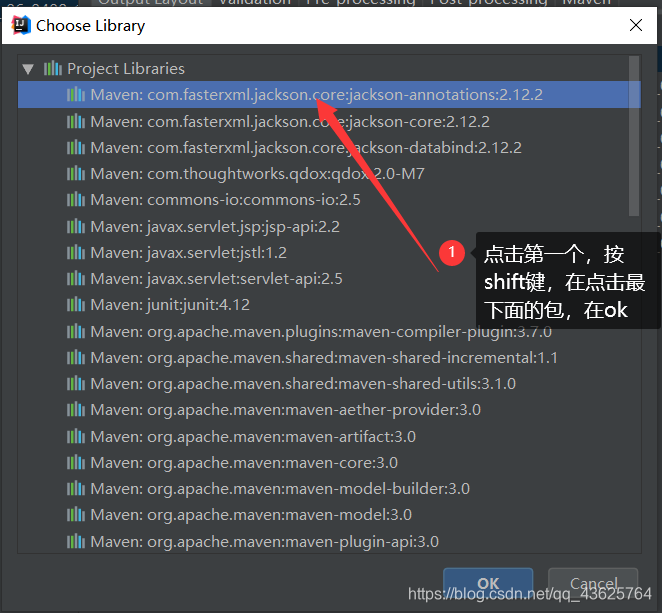Confirm selection with the OK button

pyautogui.click(x=488, y=584)
